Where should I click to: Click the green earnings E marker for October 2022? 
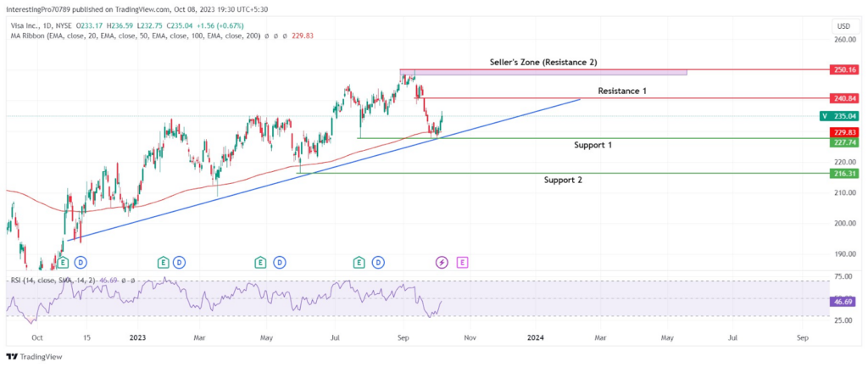pyautogui.click(x=63, y=262)
